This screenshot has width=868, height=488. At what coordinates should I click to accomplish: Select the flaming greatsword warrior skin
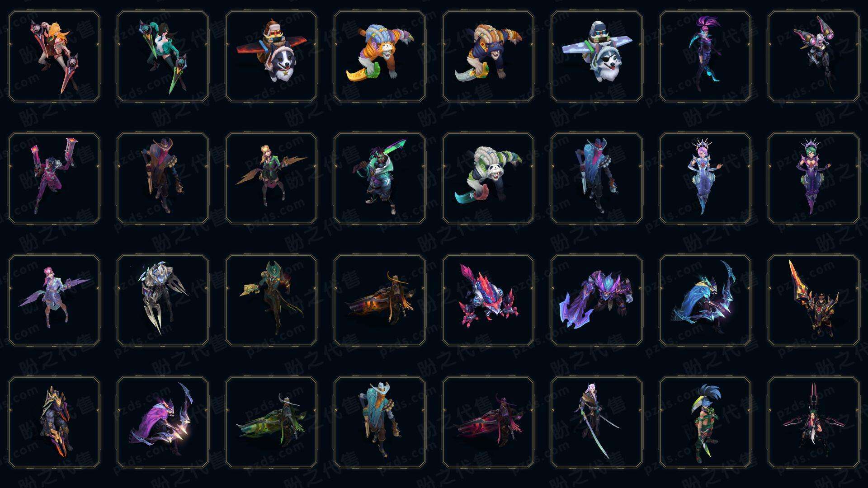814,300
